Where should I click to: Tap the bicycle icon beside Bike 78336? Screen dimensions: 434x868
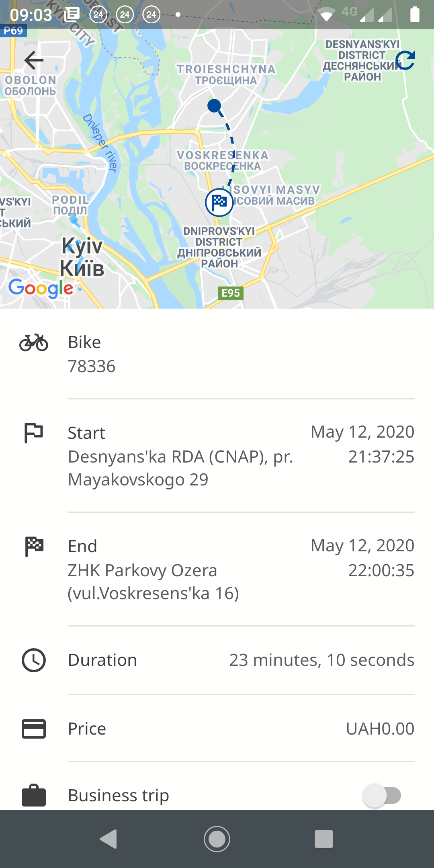[34, 343]
